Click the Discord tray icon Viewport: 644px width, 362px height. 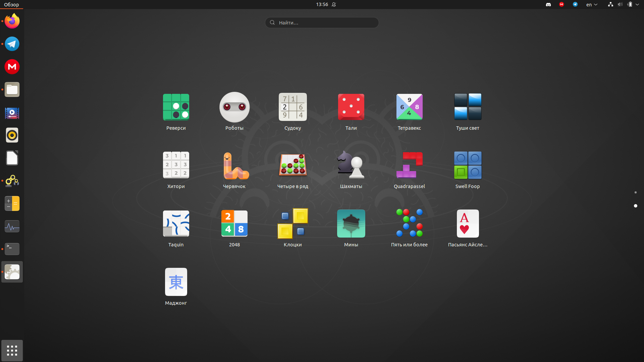[x=548, y=4]
